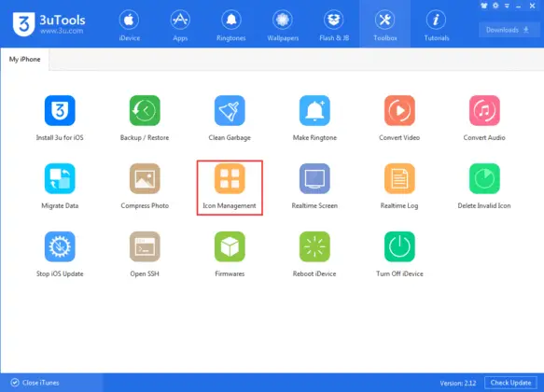Open the Downloads button
544x392 pixels.
508,30
